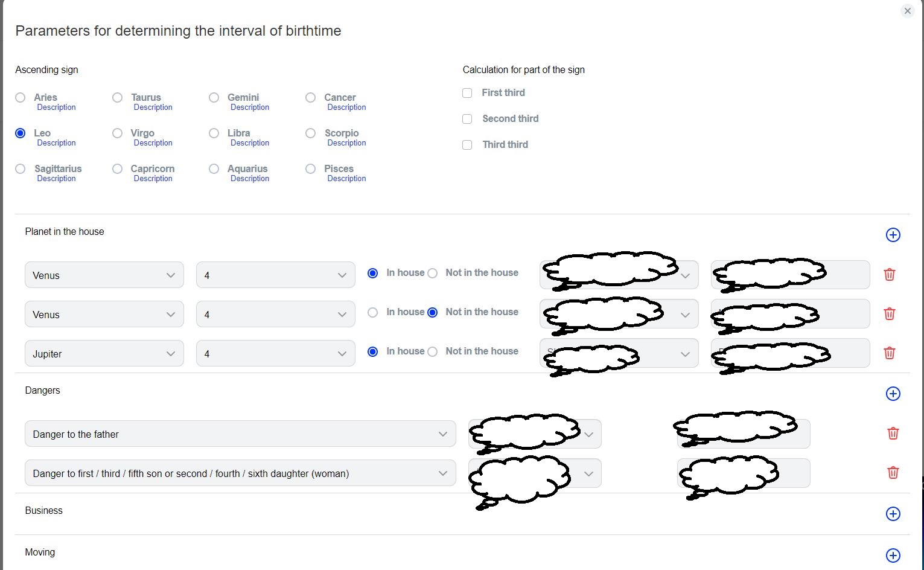The width and height of the screenshot is (924, 570).
Task: Check the Third third option
Action: click(x=467, y=145)
